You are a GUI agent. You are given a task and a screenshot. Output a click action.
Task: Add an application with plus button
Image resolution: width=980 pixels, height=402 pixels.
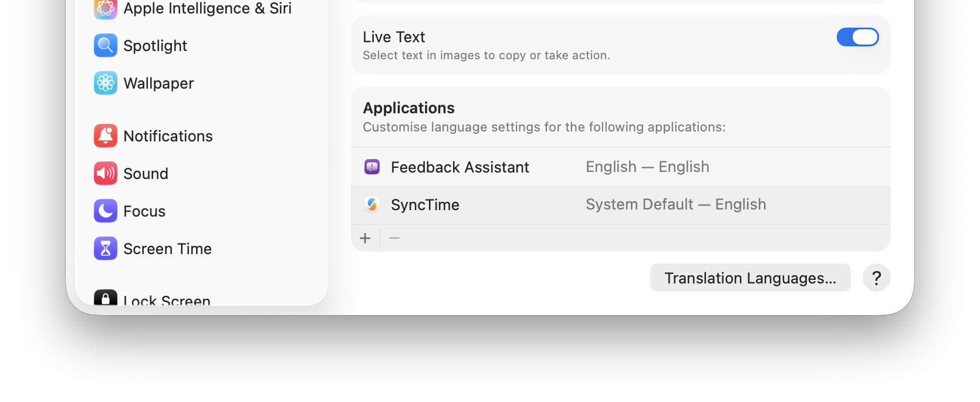(x=365, y=238)
